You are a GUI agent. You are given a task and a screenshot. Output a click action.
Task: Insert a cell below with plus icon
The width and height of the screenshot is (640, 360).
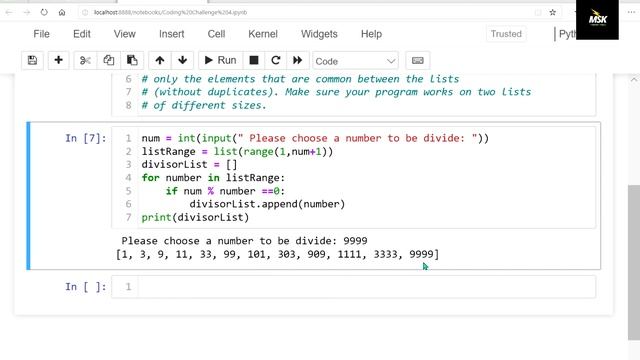pos(58,60)
